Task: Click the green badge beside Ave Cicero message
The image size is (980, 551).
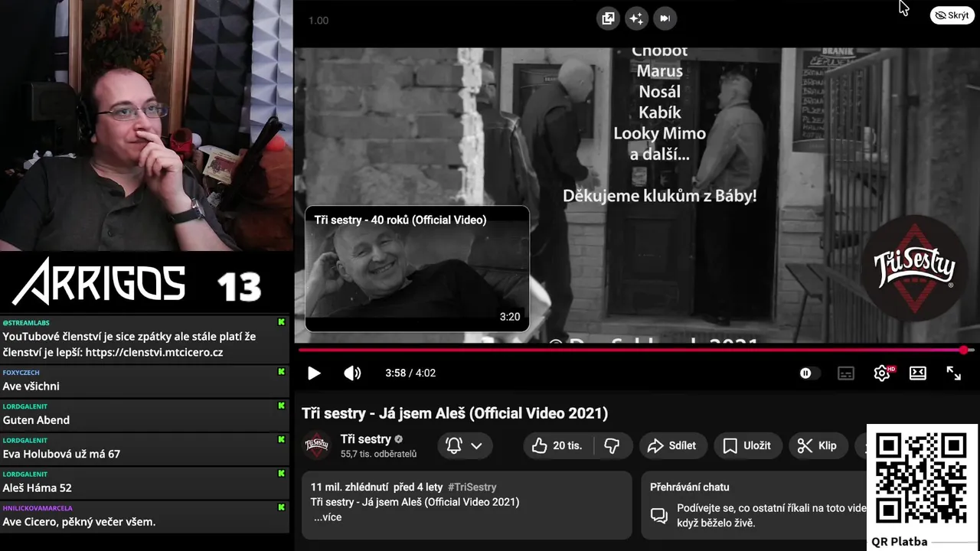Action: pyautogui.click(x=281, y=507)
